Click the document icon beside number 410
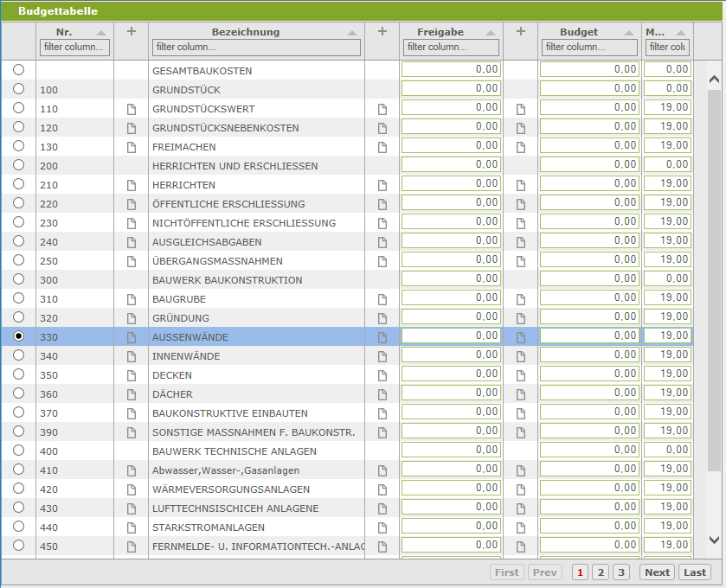The image size is (726, 588). point(132,470)
